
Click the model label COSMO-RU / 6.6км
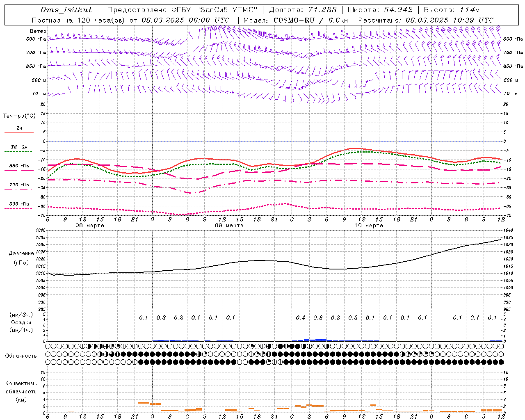point(311,20)
